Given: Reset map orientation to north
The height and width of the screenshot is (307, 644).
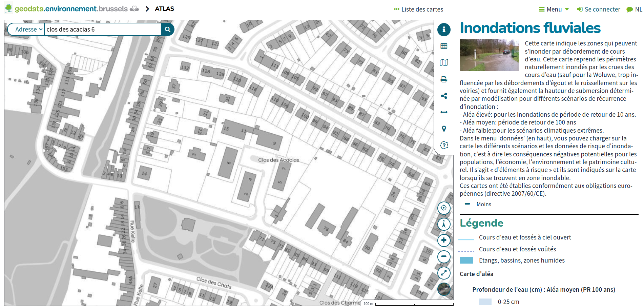Looking at the screenshot, I should (444, 224).
